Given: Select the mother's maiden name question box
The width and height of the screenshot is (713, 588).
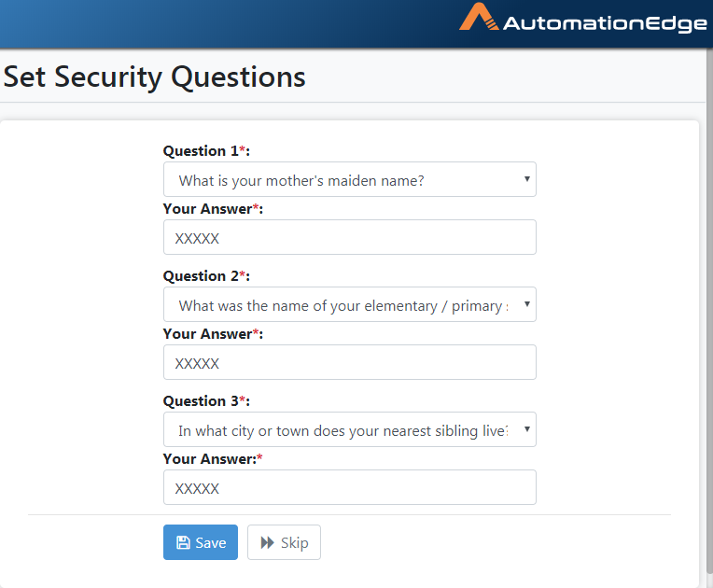Looking at the screenshot, I should [x=350, y=179].
